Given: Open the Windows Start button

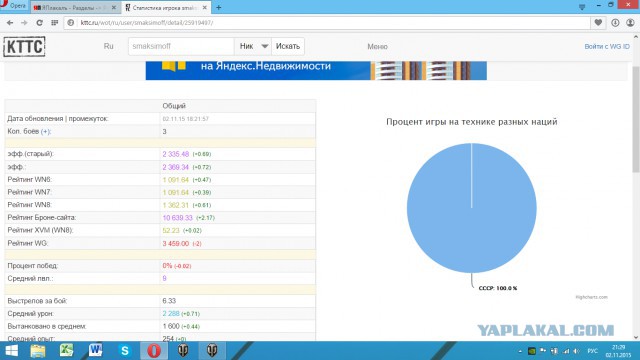Looking at the screenshot, I should (11, 351).
